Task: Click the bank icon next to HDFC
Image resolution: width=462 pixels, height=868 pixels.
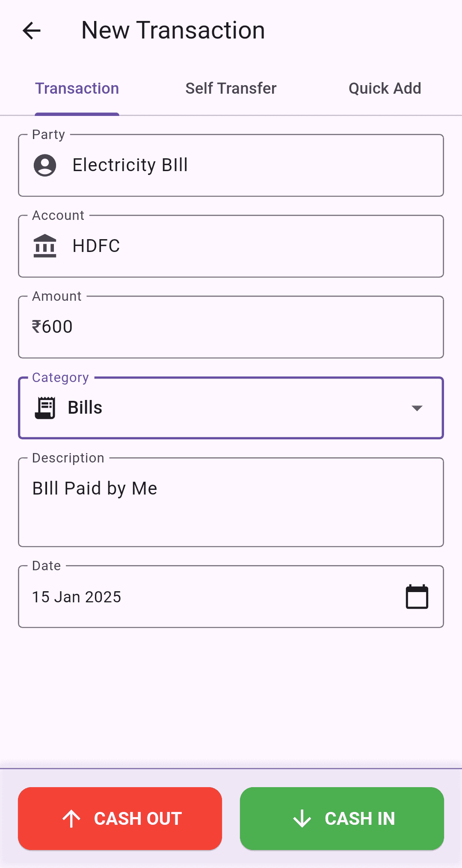Action: point(45,246)
